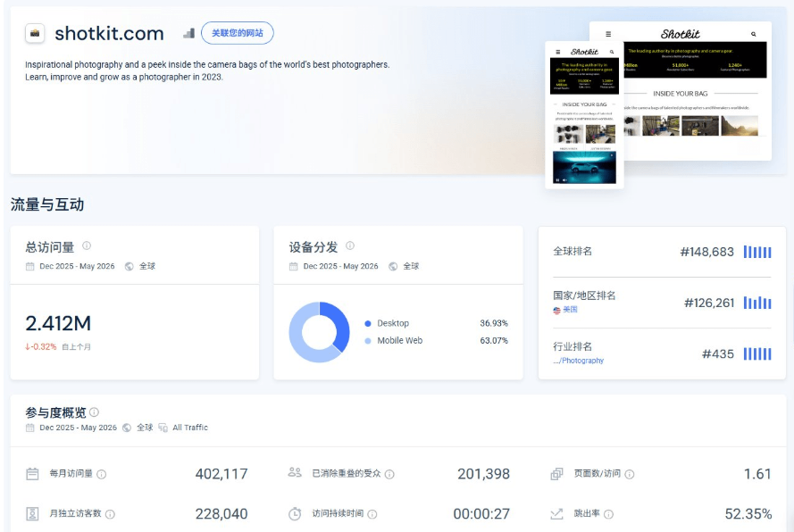794x532 pixels.
Task: Click the global rank #148,683
Action: (x=706, y=252)
